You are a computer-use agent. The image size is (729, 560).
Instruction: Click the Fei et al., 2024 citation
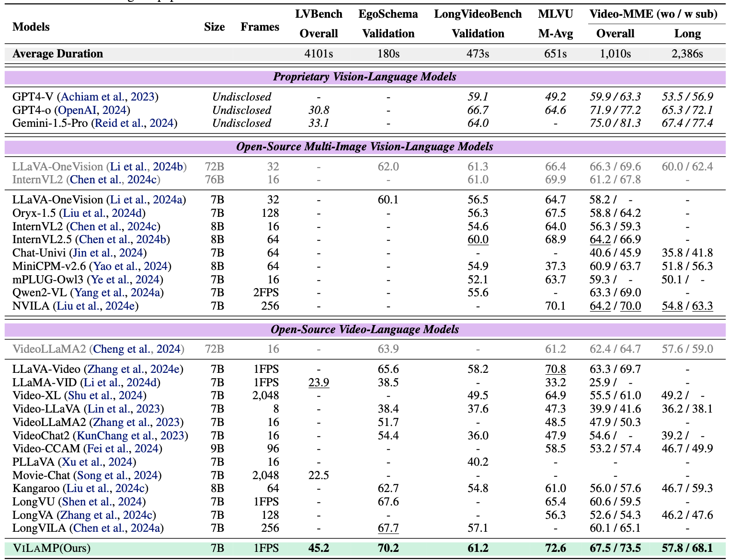coord(122,448)
